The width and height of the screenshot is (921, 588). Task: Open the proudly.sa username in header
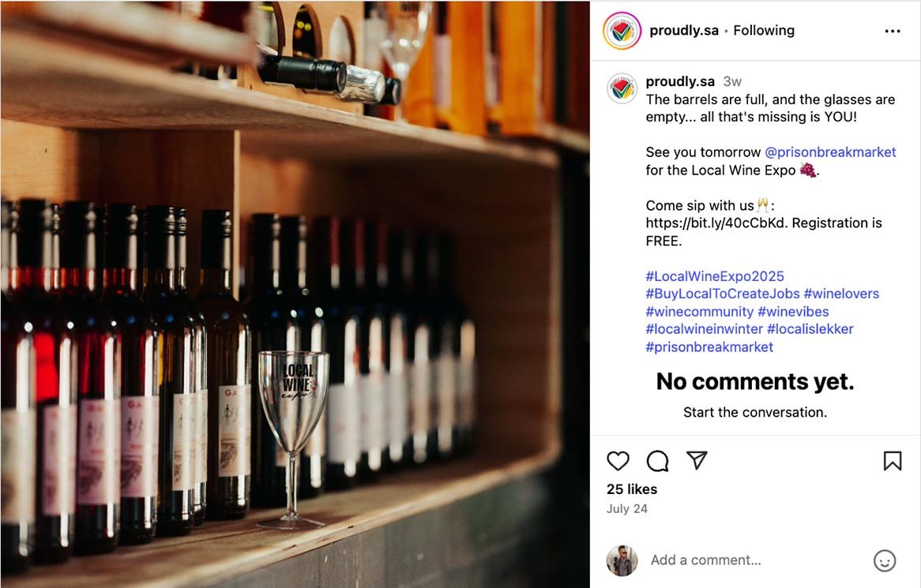coord(684,31)
